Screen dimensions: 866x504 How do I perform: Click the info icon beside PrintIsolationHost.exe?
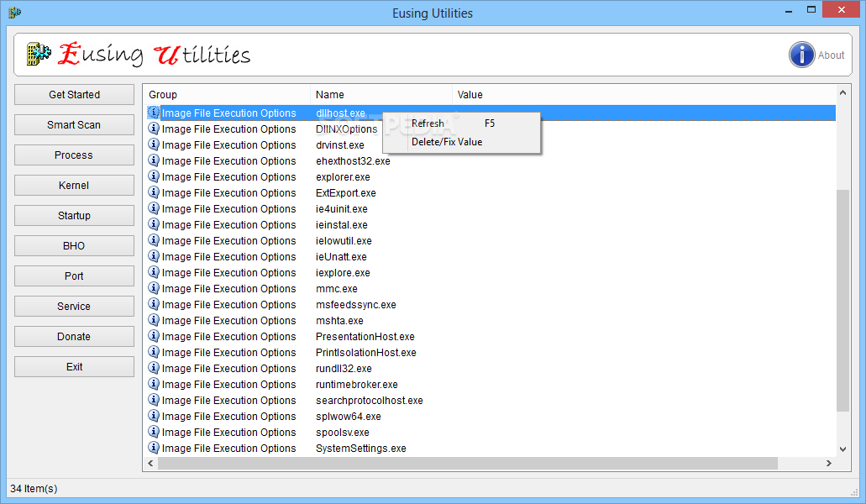coord(154,353)
